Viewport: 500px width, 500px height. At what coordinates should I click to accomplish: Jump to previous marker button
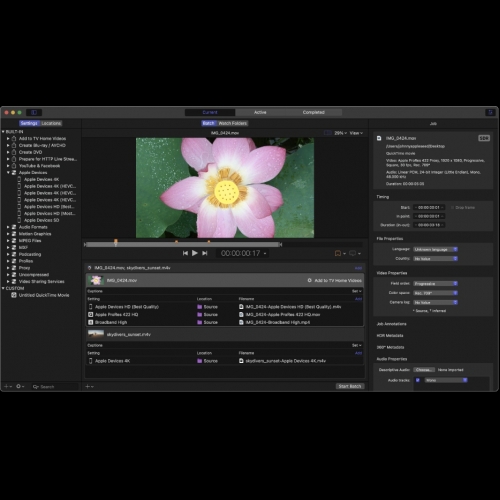pyautogui.click(x=185, y=253)
